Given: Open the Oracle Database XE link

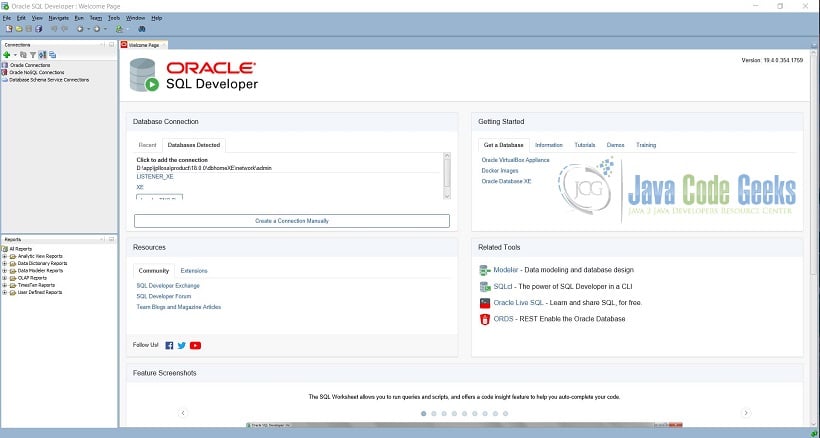Looking at the screenshot, I should (x=506, y=181).
